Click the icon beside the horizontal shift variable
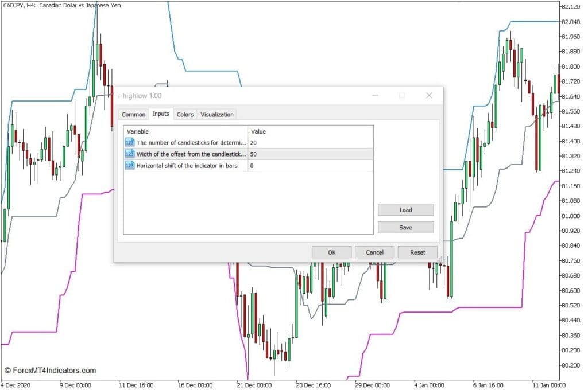Image resolution: width=588 pixels, height=390 pixels. 130,166
